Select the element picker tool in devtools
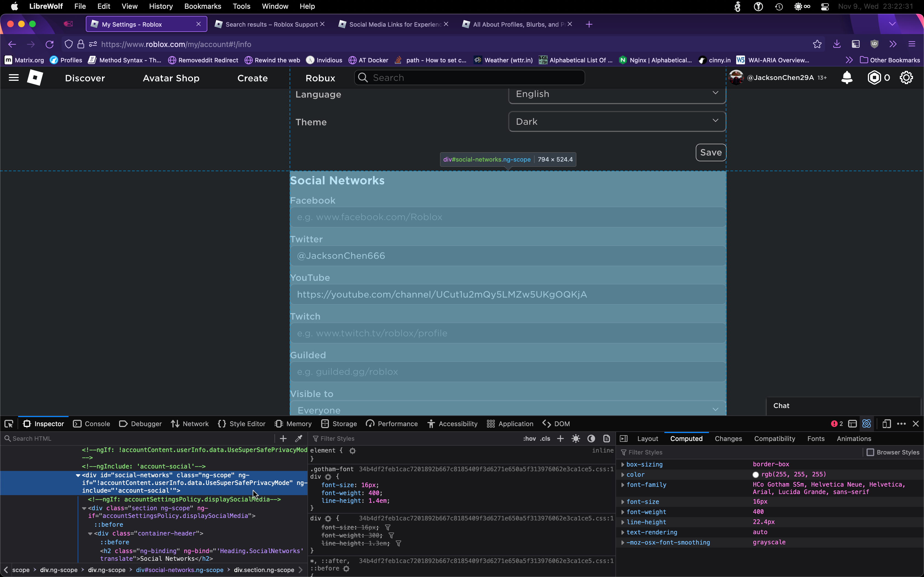 (9, 424)
